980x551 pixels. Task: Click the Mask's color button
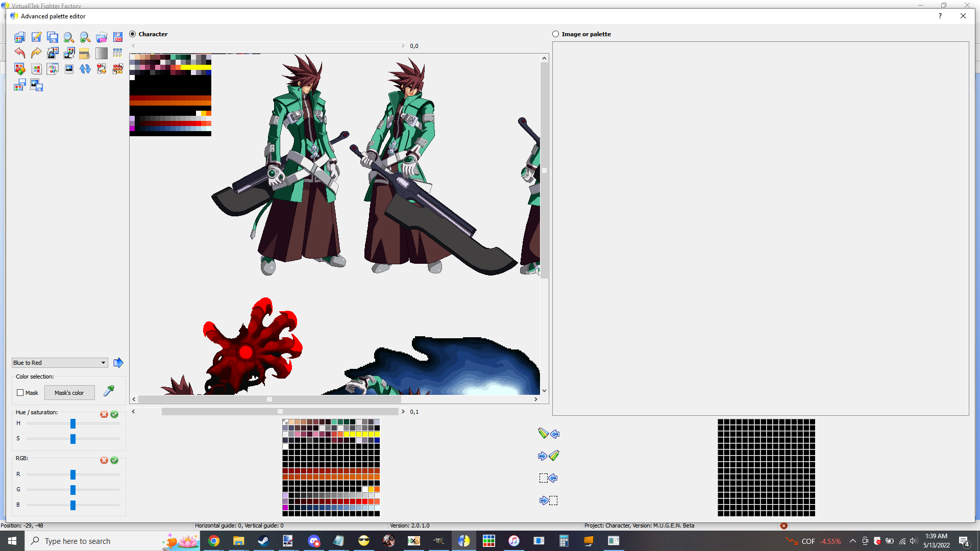tap(69, 393)
